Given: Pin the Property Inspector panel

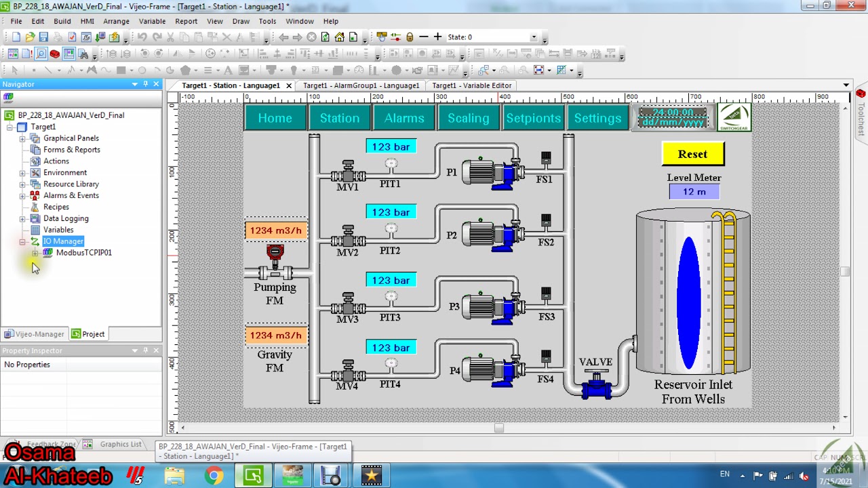Looking at the screenshot, I should point(145,350).
